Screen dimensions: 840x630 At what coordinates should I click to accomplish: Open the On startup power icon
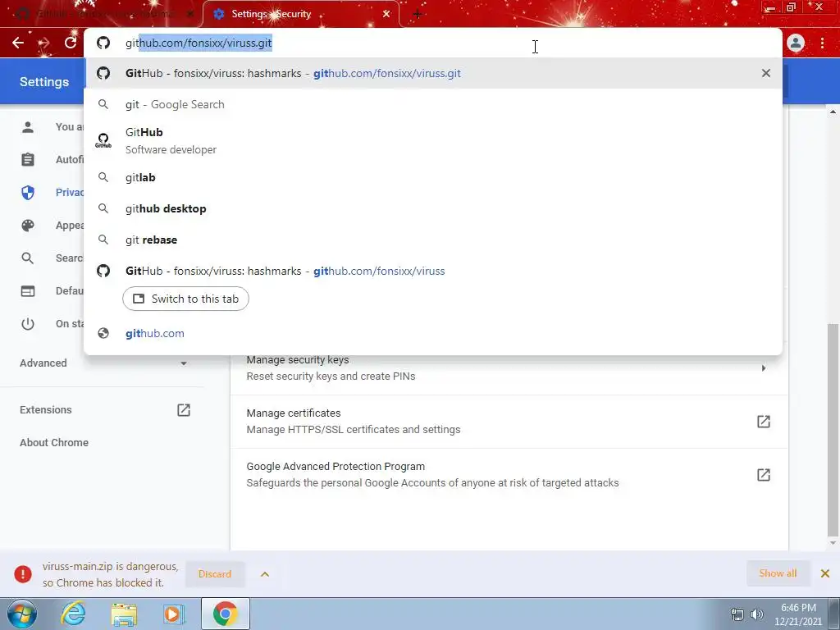28,323
